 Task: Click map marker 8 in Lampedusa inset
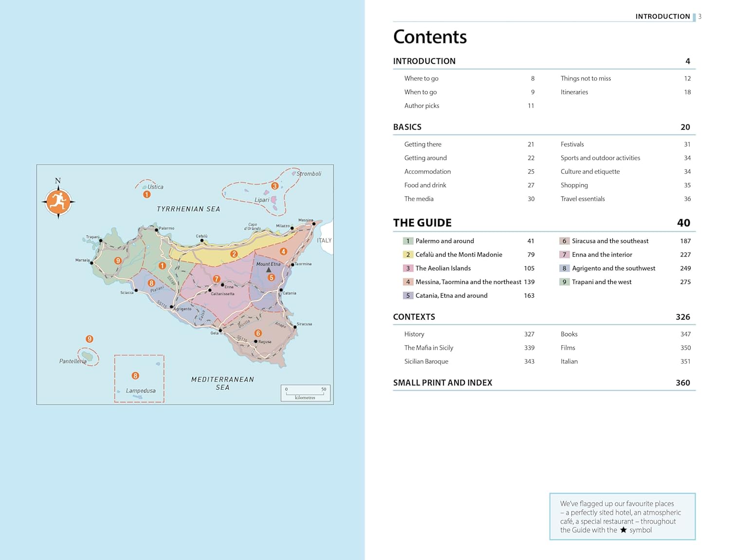pyautogui.click(x=135, y=376)
